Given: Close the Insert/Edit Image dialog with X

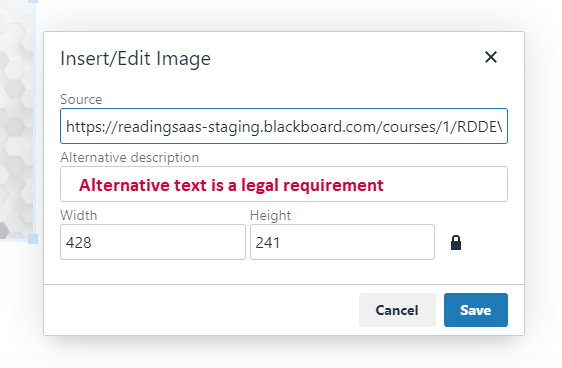Looking at the screenshot, I should pyautogui.click(x=491, y=57).
